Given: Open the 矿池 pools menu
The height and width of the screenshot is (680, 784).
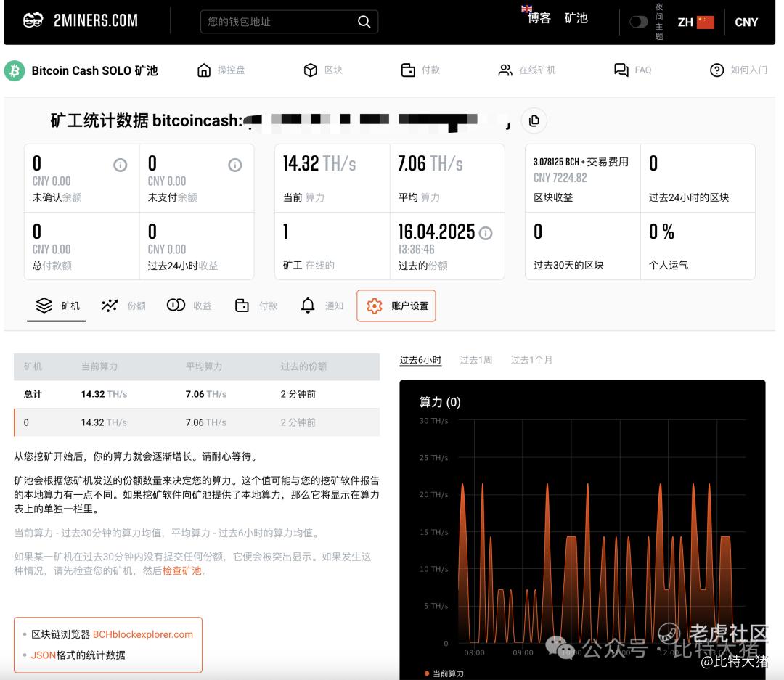Looking at the screenshot, I should (x=576, y=18).
